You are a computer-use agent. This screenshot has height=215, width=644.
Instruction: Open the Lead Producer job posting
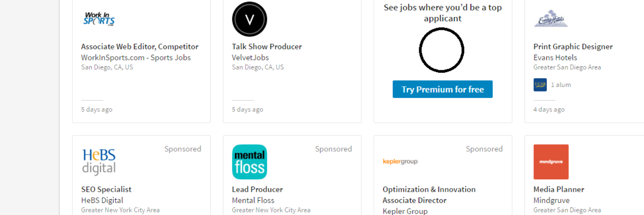tap(257, 189)
